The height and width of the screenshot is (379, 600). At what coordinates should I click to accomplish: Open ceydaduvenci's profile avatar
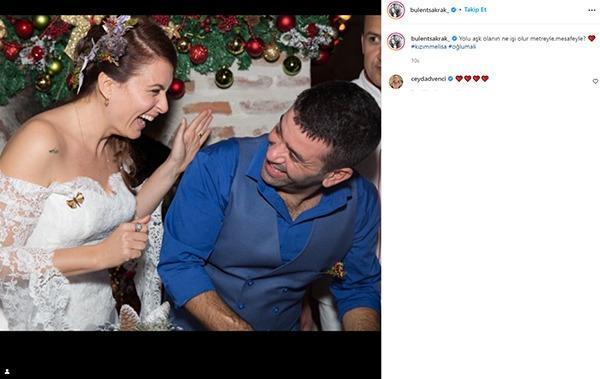(x=396, y=82)
